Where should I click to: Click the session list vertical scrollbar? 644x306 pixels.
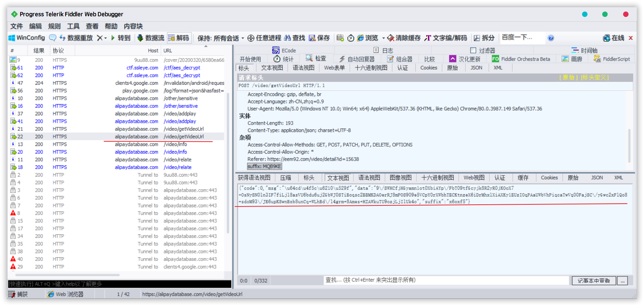[x=228, y=162]
